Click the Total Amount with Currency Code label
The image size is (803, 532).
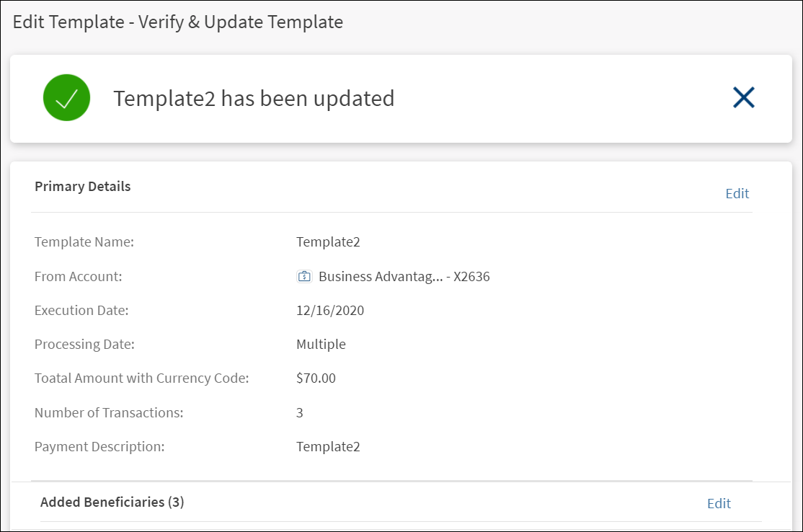point(141,378)
